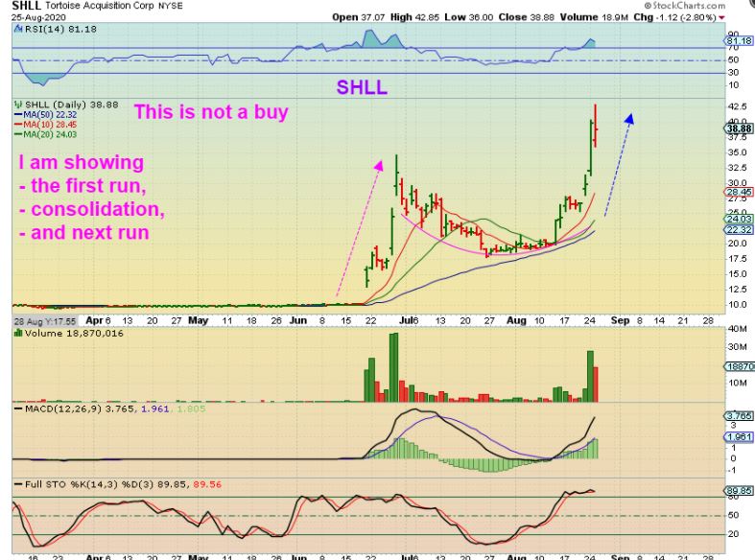
Task: Click the 38.88 last price axis tag
Action: click(x=739, y=128)
